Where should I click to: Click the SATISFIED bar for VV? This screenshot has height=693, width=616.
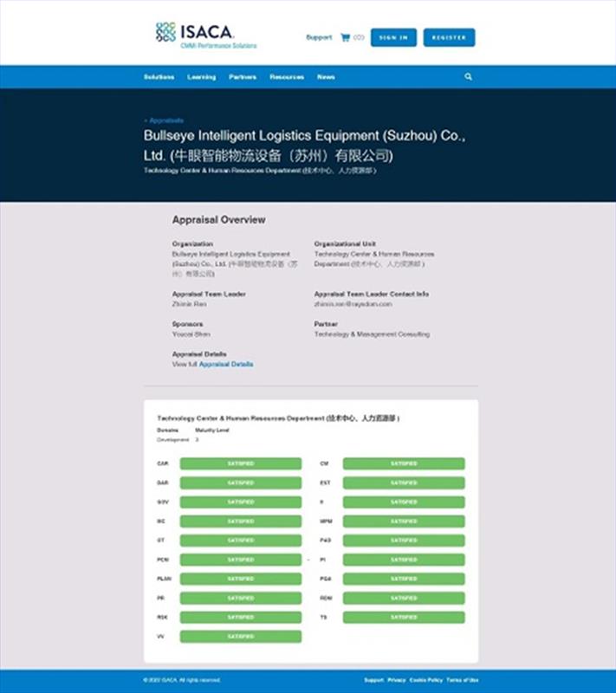(241, 637)
